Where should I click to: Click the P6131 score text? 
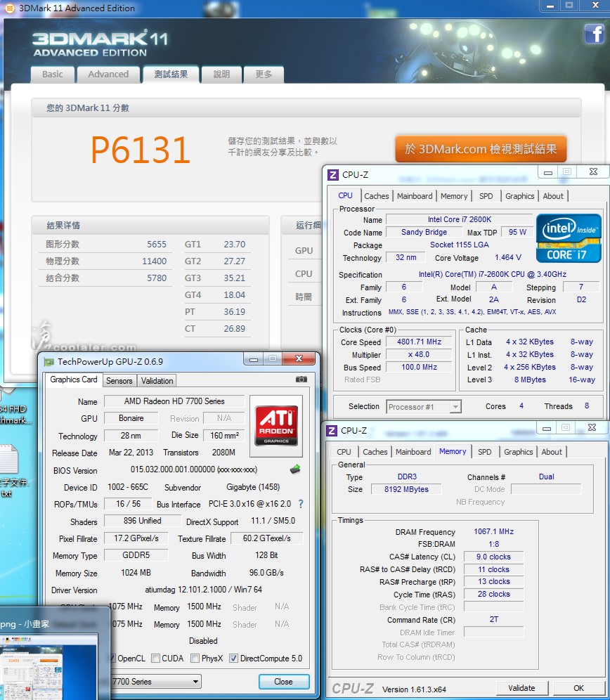click(141, 150)
